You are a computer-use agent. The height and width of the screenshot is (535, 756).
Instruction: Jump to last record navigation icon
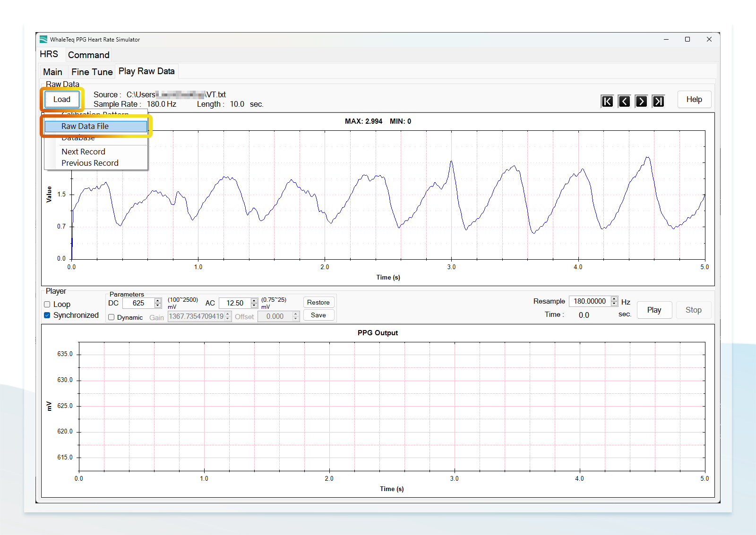[658, 101]
